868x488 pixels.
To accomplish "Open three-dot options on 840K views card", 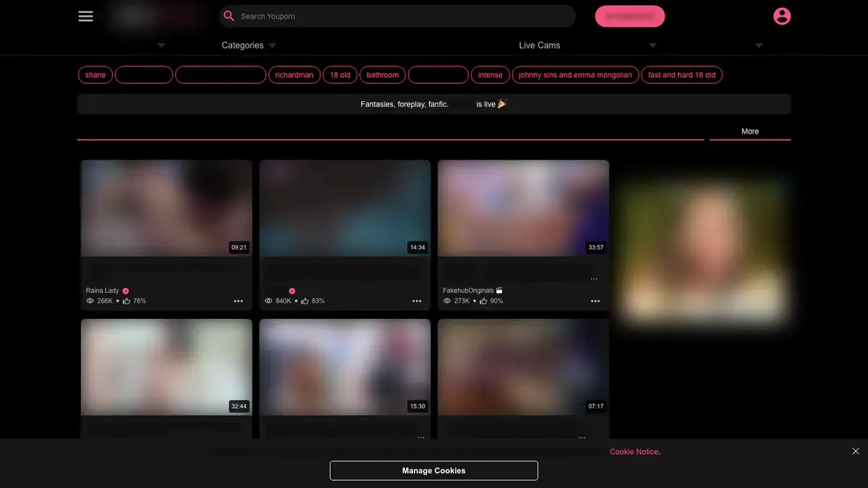I will point(417,301).
